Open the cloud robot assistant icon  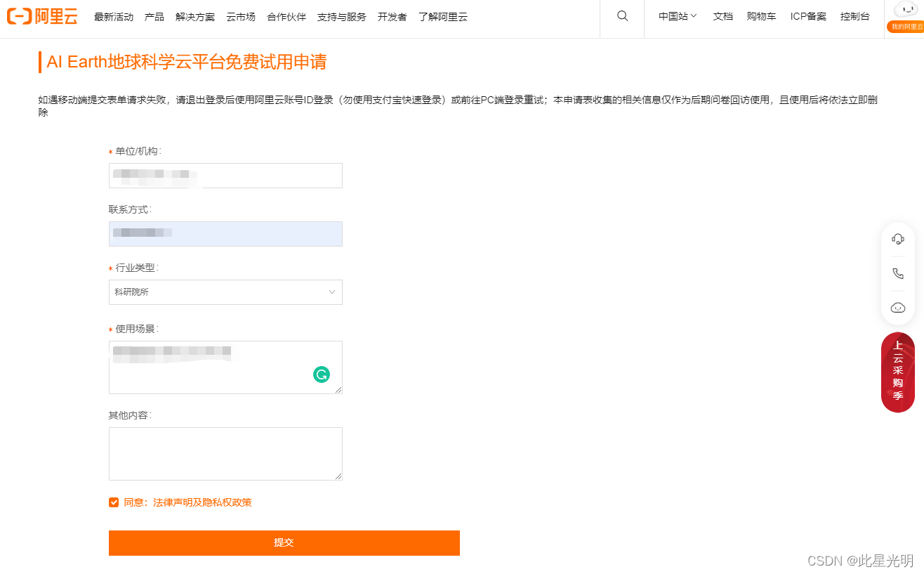[x=898, y=308]
